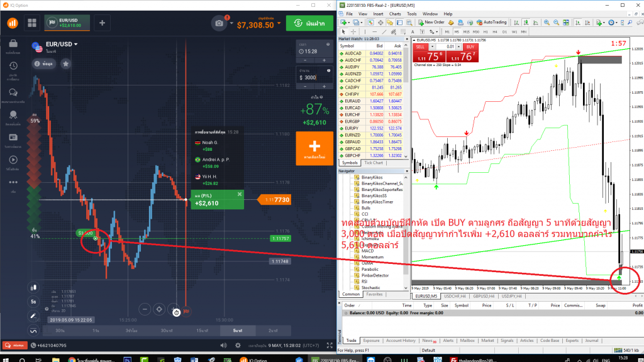
Task: Click New Order in MetaTrader toolbar
Action: [431, 22]
